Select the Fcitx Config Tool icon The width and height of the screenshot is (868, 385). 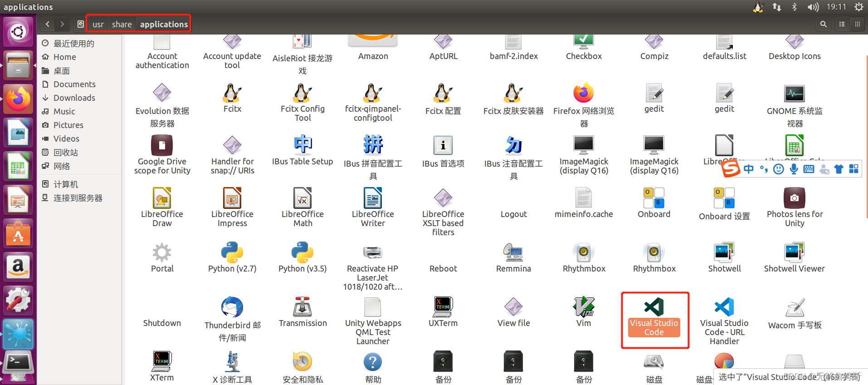pos(302,93)
